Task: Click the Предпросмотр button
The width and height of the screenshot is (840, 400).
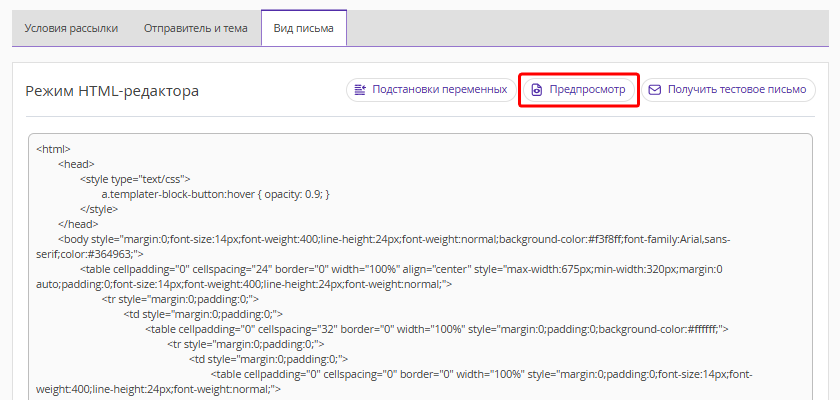Action: point(579,90)
